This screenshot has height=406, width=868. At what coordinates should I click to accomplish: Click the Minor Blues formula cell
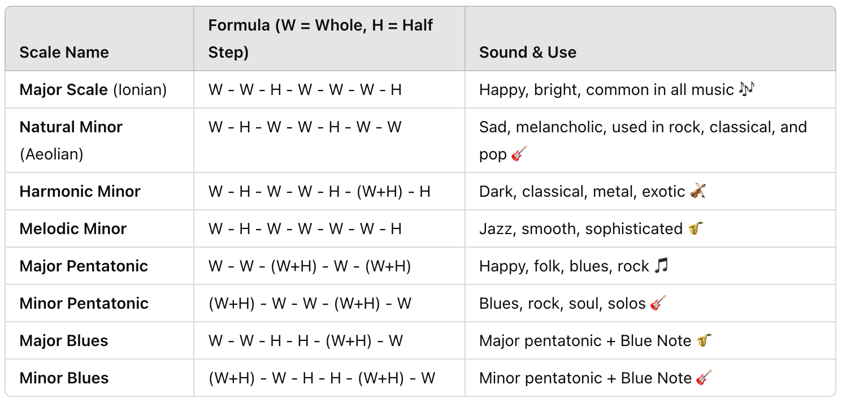click(322, 378)
